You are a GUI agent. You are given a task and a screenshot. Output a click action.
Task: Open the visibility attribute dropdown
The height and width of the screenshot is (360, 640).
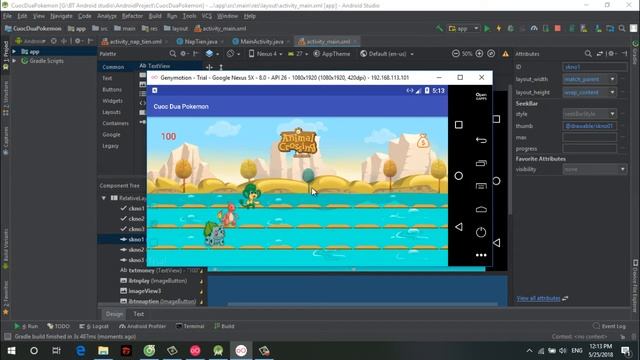(x=623, y=169)
